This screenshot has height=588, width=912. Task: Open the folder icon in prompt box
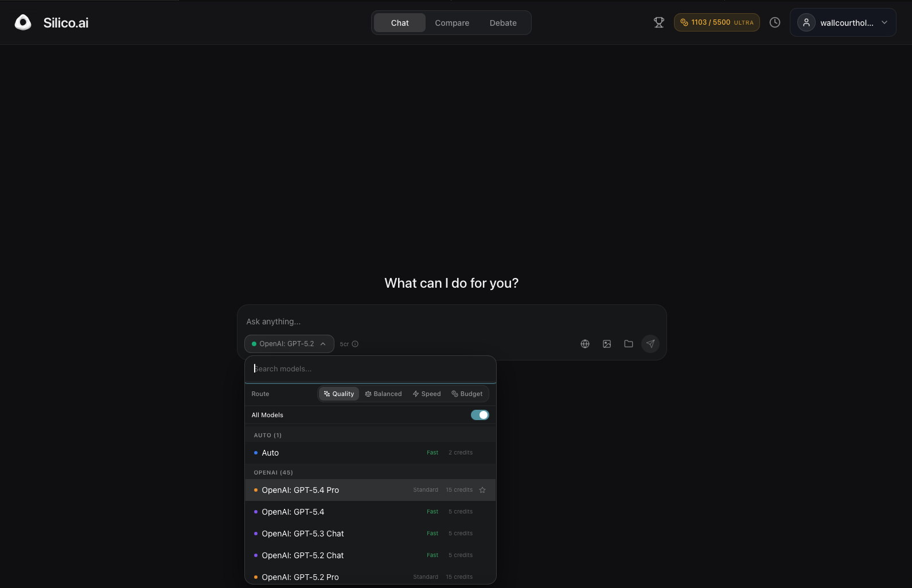point(629,344)
